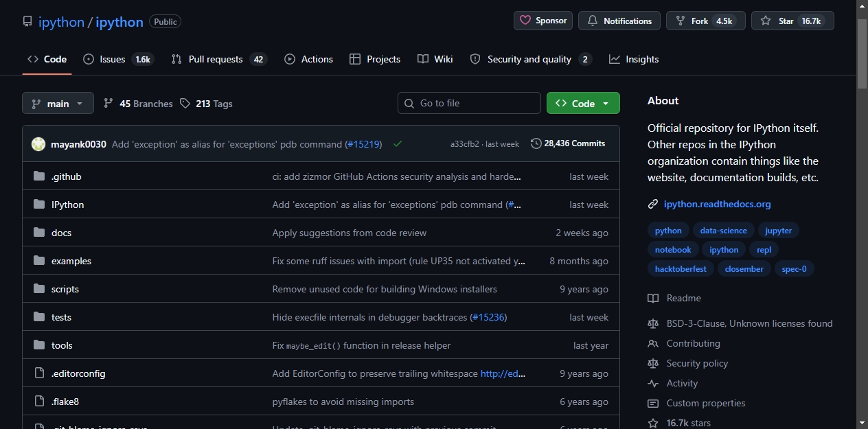
Task: Open the 16.7k stars link
Action: [688, 423]
